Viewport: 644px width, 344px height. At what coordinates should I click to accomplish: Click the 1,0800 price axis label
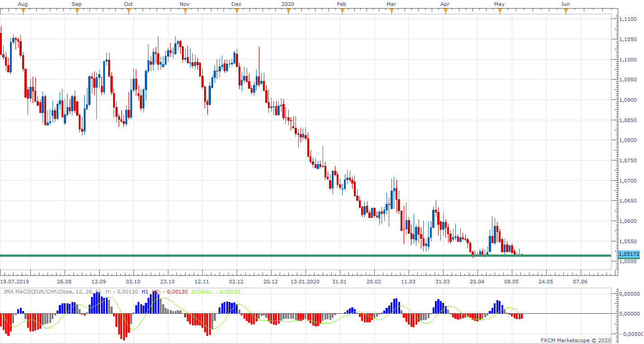tap(629, 140)
